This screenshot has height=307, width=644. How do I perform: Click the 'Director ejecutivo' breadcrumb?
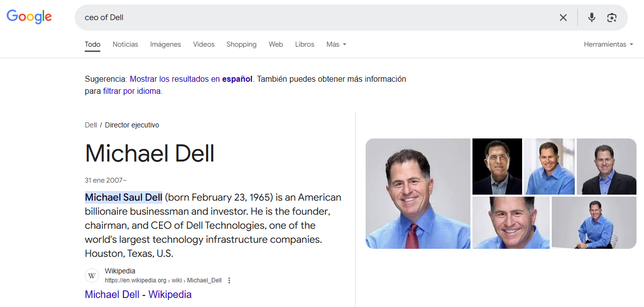(132, 125)
